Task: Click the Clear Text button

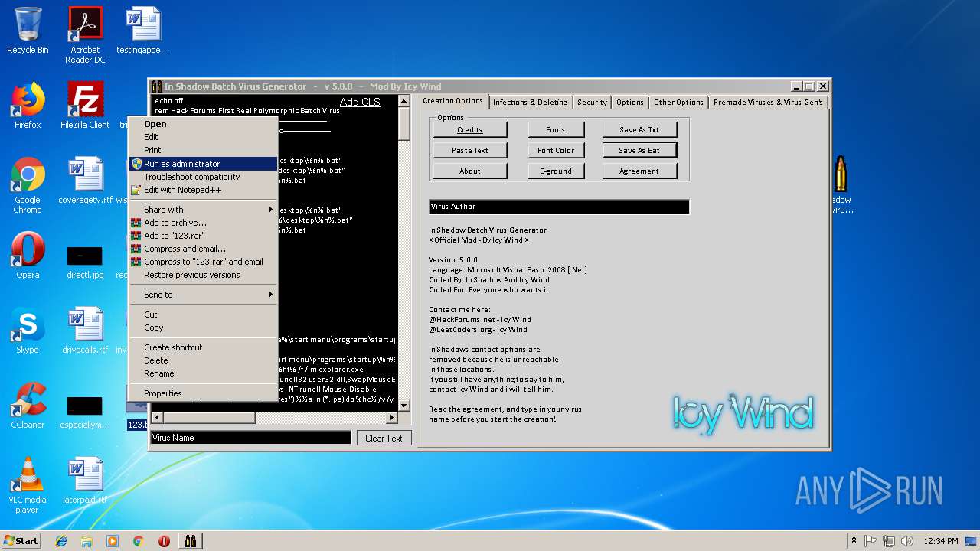Action: tap(384, 438)
